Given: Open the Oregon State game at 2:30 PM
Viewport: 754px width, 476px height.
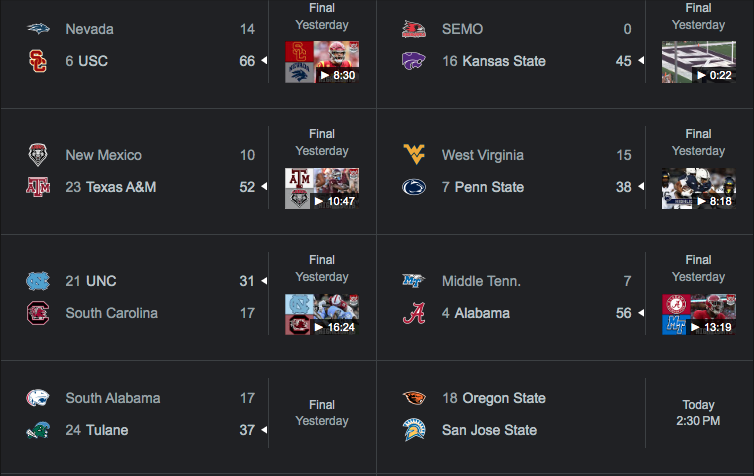Looking at the screenshot, I should pyautogui.click(x=698, y=413).
